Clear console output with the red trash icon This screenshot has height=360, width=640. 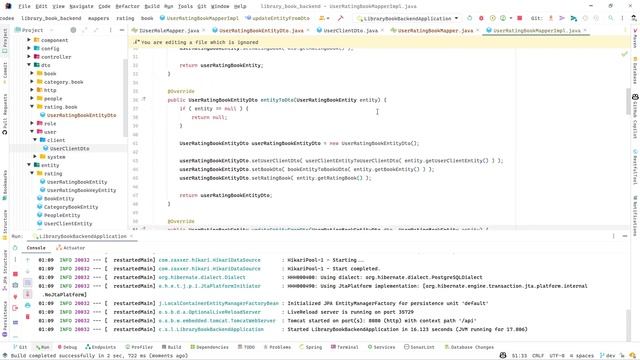28,317
